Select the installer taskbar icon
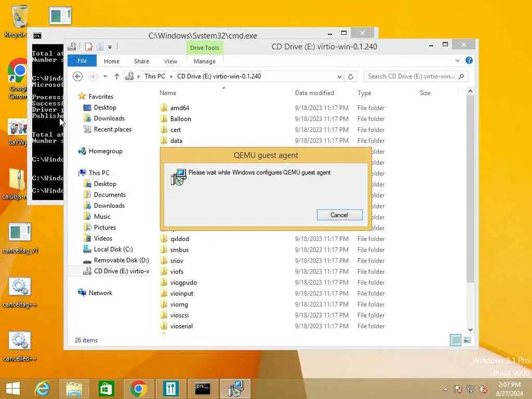This screenshot has height=399, width=532. point(235,389)
